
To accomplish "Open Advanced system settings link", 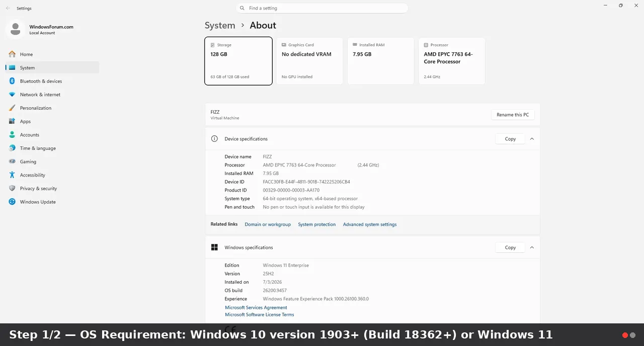I will pyautogui.click(x=370, y=224).
